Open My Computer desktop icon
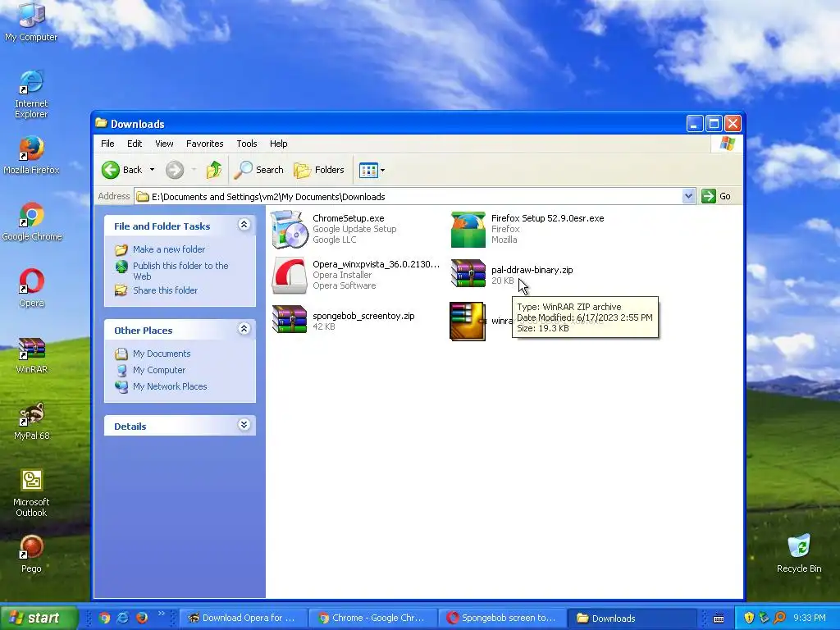Screen dimensions: 840x630 [x=31, y=21]
